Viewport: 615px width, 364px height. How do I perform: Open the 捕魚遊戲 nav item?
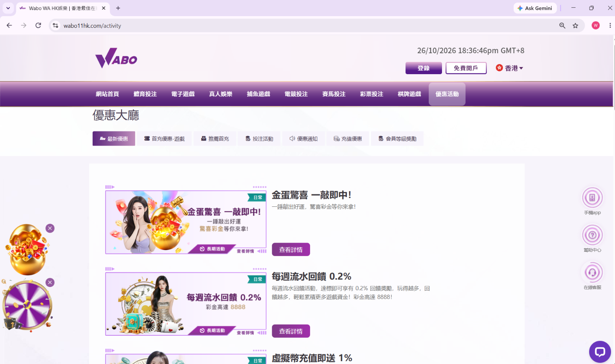[x=259, y=94]
